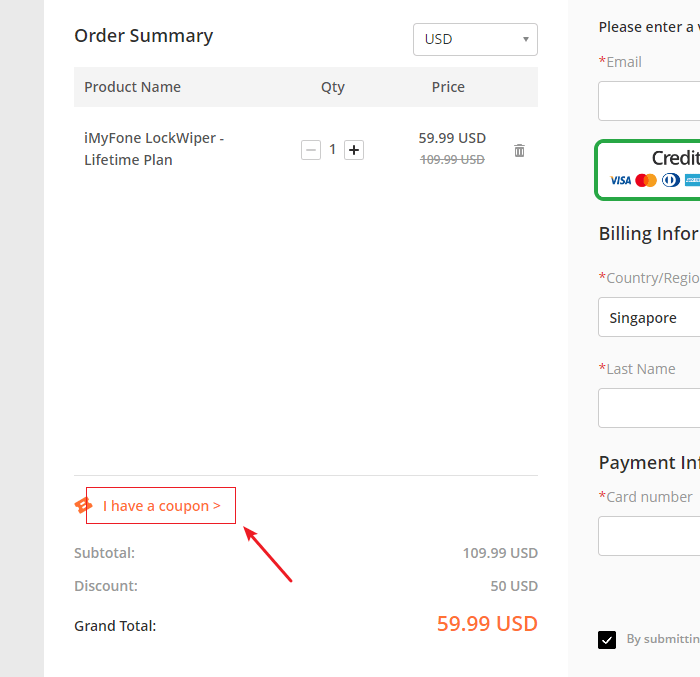Click the Mastercard logo
This screenshot has height=677, width=700.
(x=646, y=180)
